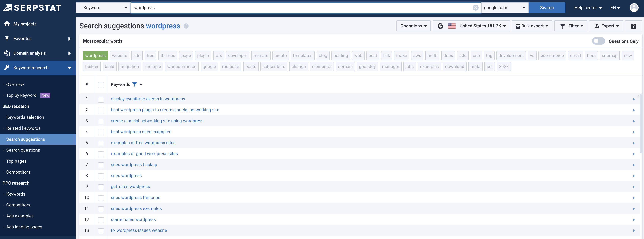Screen dimensions: 644x239
Task: Open the Keyword search type dropdown
Action: [x=103, y=8]
